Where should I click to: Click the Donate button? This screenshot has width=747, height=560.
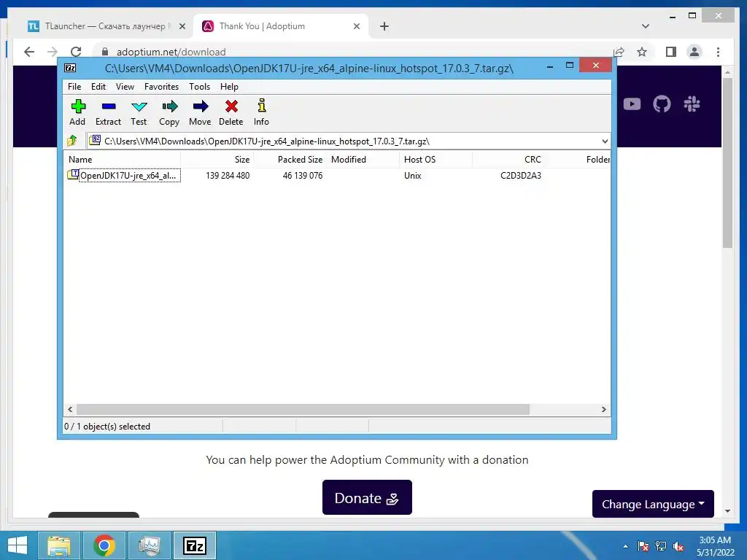(x=367, y=497)
